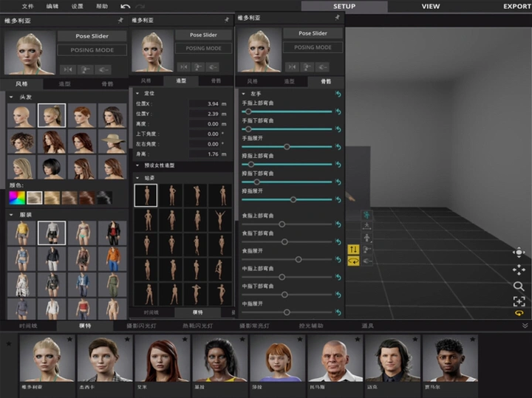
Task: Collapse the 定位 section
Action: pyautogui.click(x=137, y=93)
